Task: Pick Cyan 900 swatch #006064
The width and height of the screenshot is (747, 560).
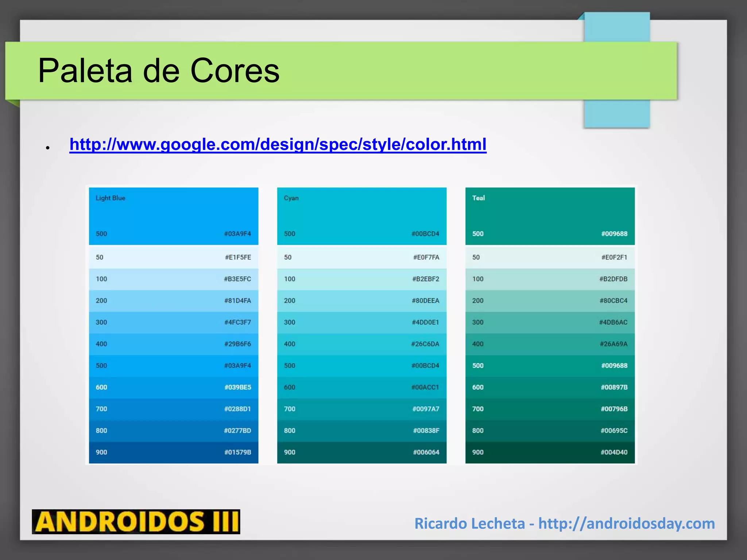Action: pyautogui.click(x=362, y=452)
